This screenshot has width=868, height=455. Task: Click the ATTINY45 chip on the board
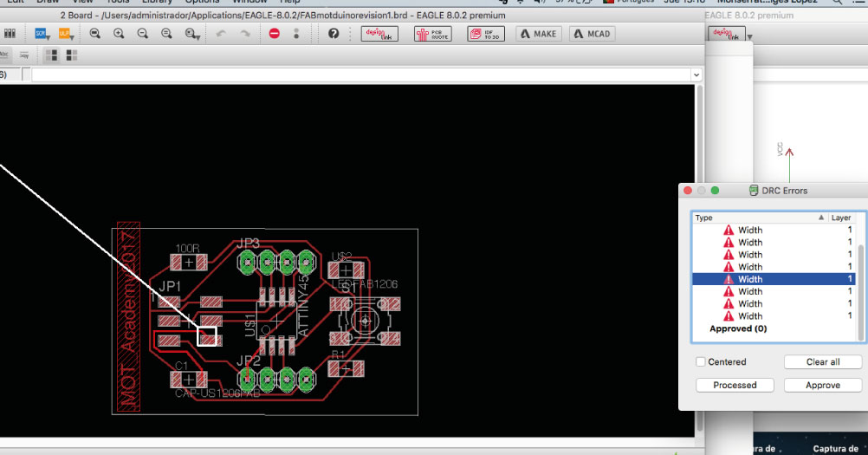point(277,321)
